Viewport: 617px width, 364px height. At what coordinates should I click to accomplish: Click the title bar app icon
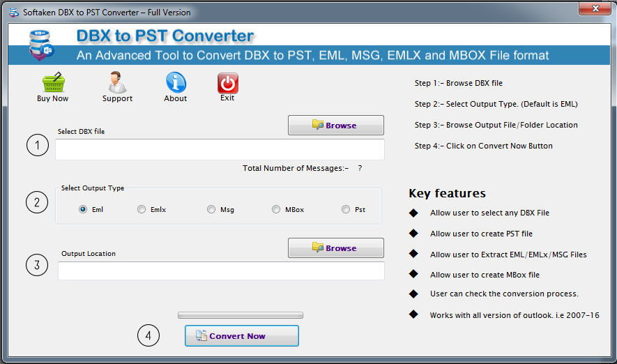point(14,13)
